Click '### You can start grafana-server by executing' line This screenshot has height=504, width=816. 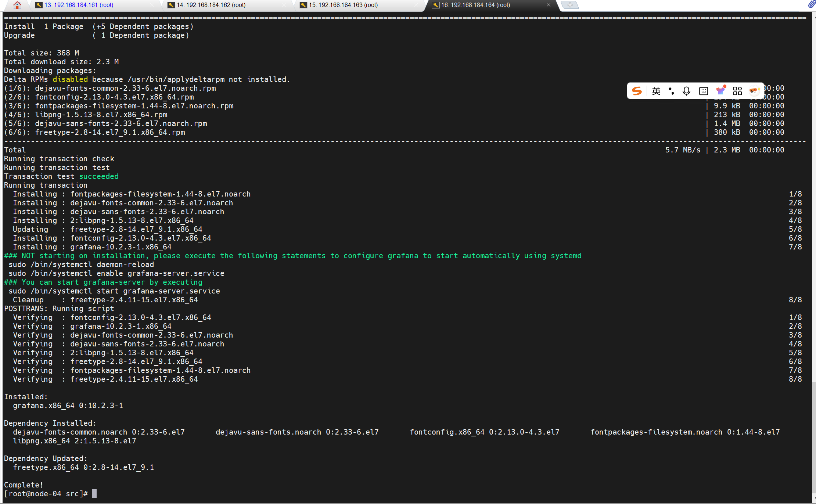click(103, 282)
